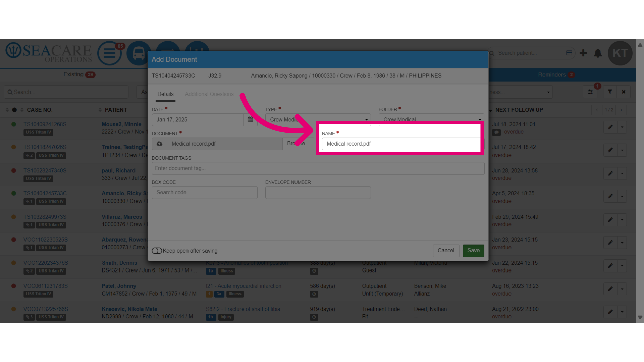Open patient link Knezevic, Nikola Mate
The width and height of the screenshot is (644, 362).
129,309
